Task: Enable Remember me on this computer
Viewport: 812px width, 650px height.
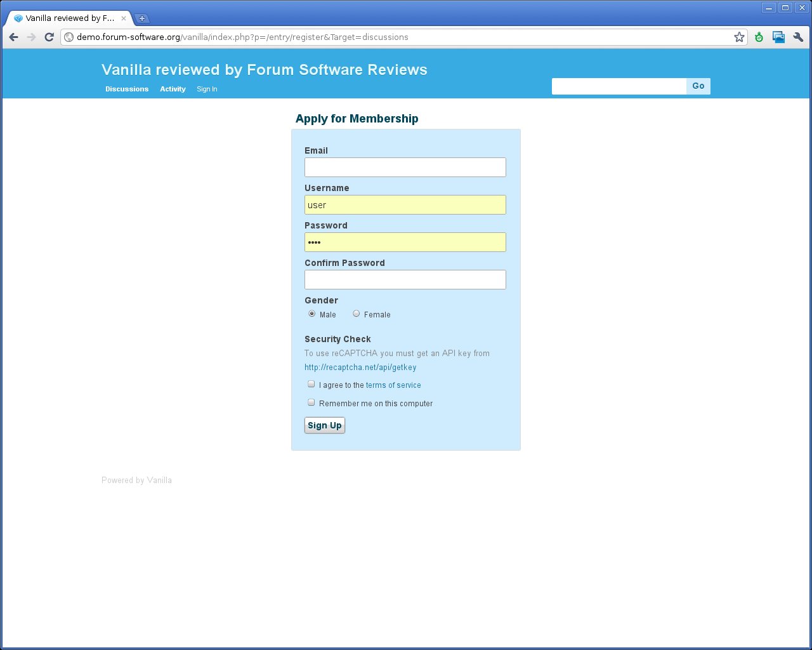Action: 311,402
